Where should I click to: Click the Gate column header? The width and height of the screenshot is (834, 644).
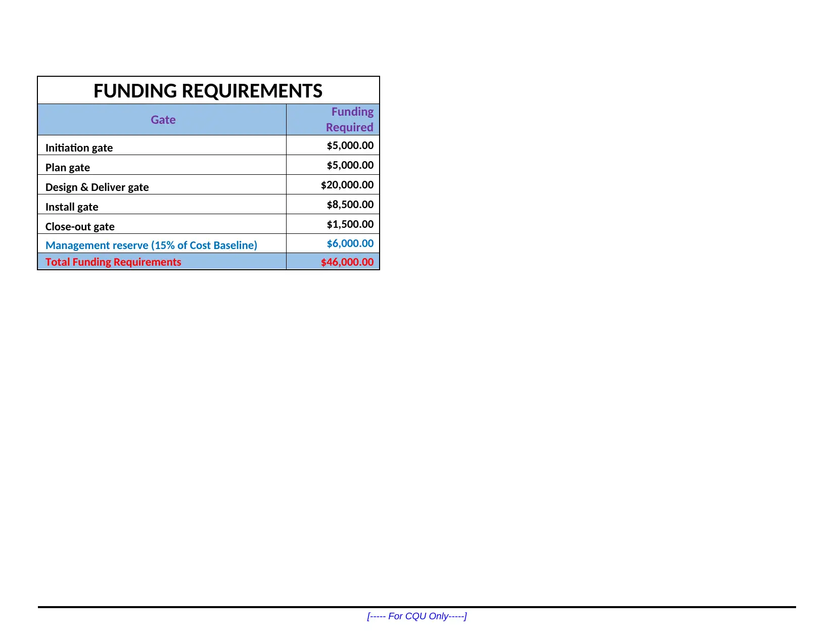tap(163, 120)
